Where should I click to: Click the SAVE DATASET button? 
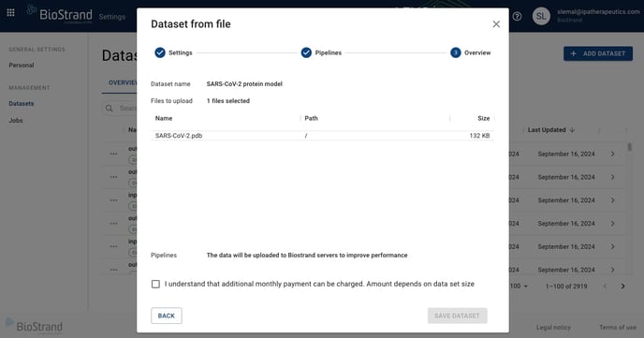[x=457, y=316]
